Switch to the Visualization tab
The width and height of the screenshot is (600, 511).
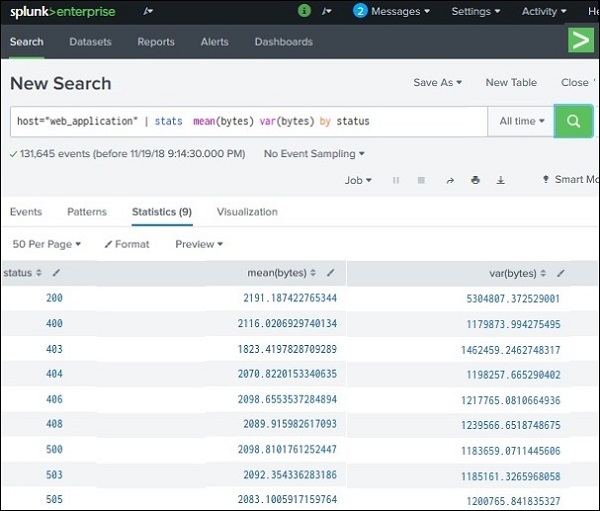click(x=247, y=212)
